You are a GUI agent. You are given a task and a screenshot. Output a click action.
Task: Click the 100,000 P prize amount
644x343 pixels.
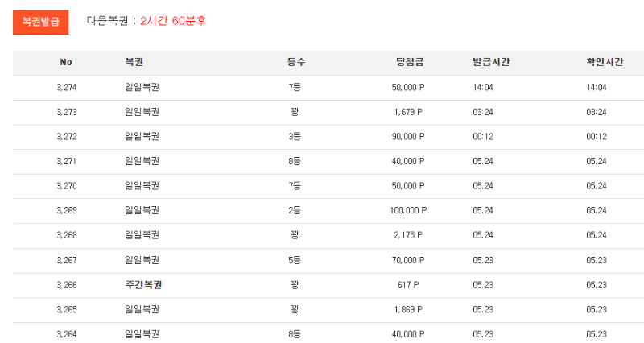tap(408, 210)
